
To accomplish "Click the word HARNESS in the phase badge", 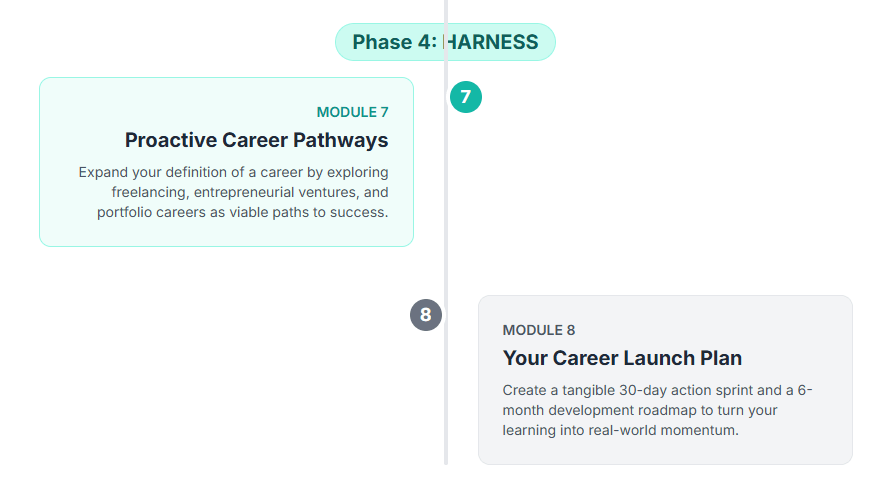I will 492,42.
